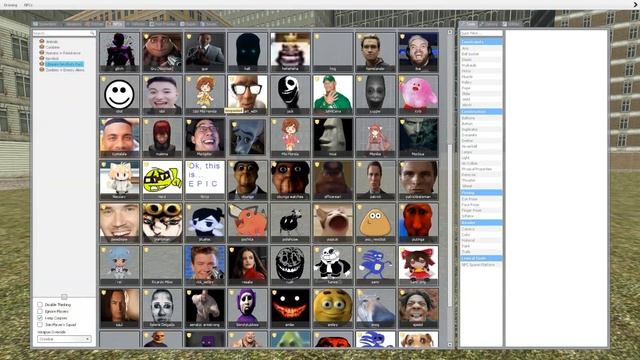Screen dimensions: 640x360
Task: Choose the yellow-green nerd fish NPC
Action: [x=162, y=180]
